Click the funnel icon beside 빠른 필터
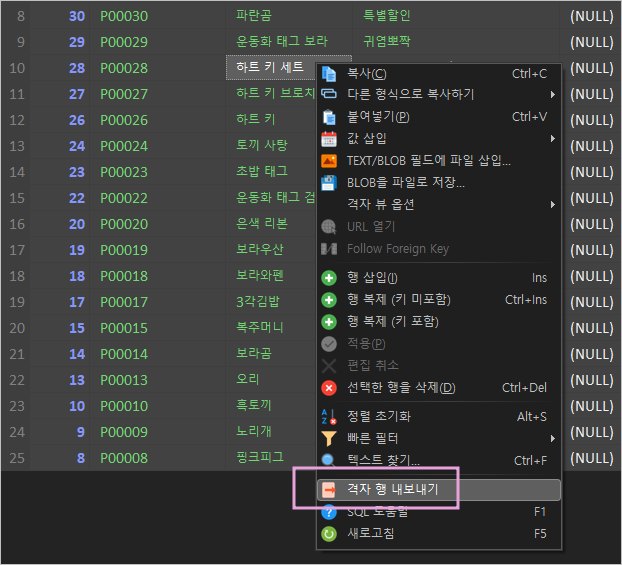 click(329, 438)
